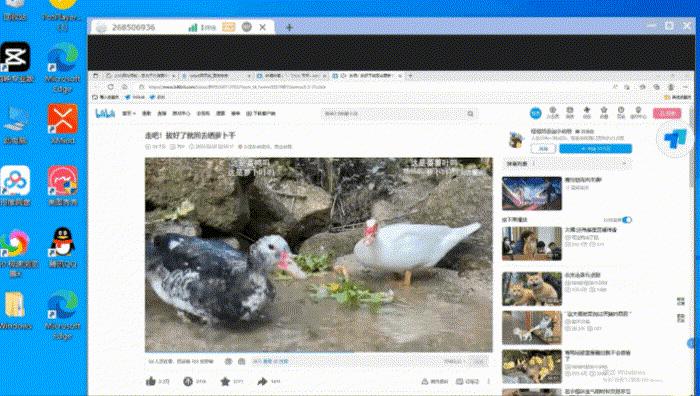Click the notes button below video
This screenshot has height=396, width=700.
(x=467, y=381)
